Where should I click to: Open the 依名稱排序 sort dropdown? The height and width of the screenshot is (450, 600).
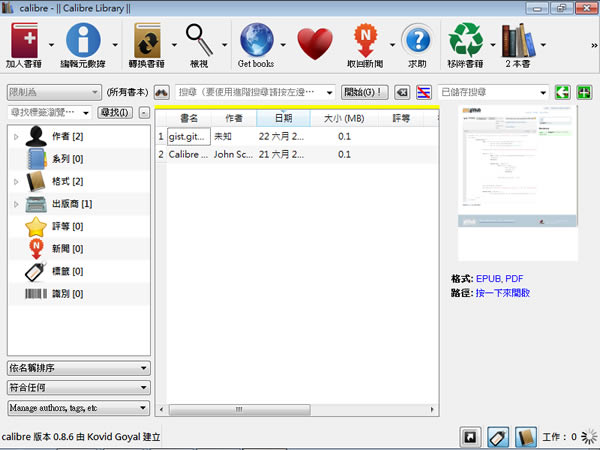pyautogui.click(x=79, y=367)
